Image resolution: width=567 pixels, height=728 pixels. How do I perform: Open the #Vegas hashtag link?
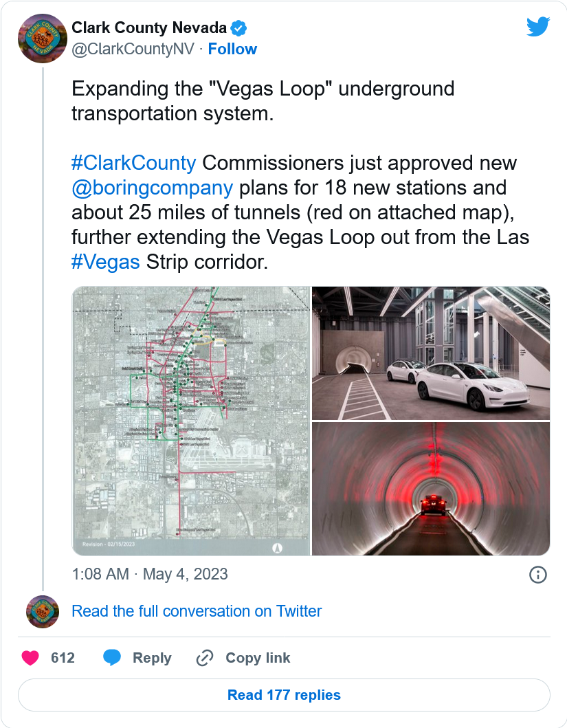point(105,262)
